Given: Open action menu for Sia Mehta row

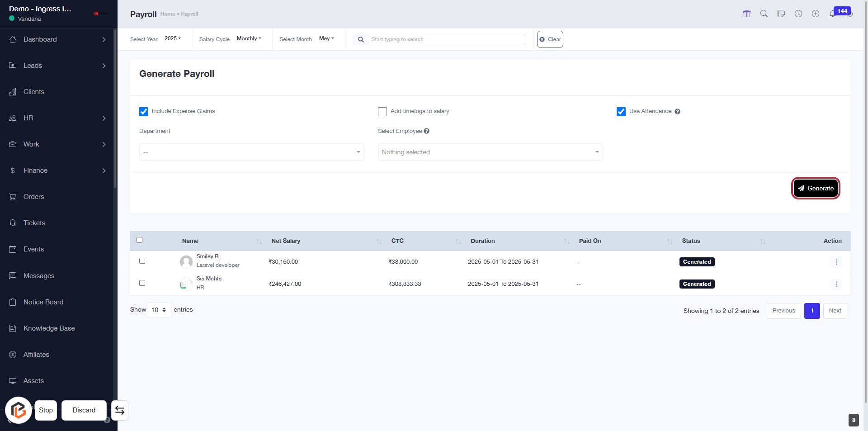Looking at the screenshot, I should pyautogui.click(x=836, y=284).
